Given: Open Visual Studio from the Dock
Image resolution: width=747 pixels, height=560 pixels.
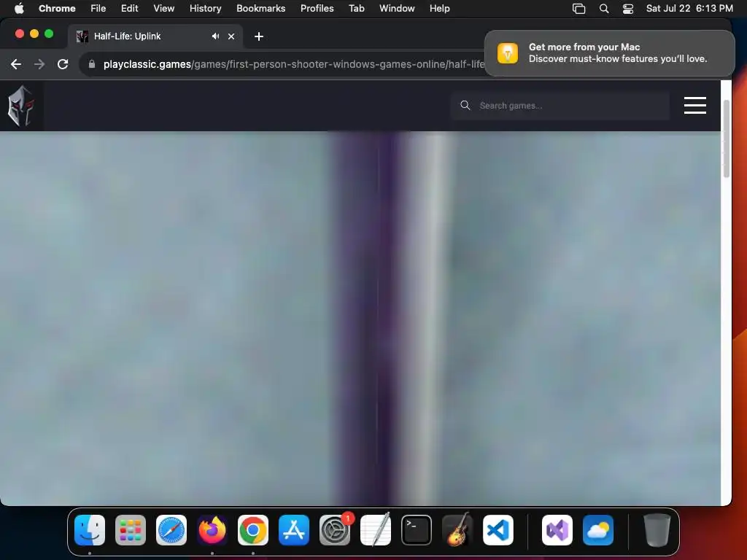Looking at the screenshot, I should (x=557, y=530).
